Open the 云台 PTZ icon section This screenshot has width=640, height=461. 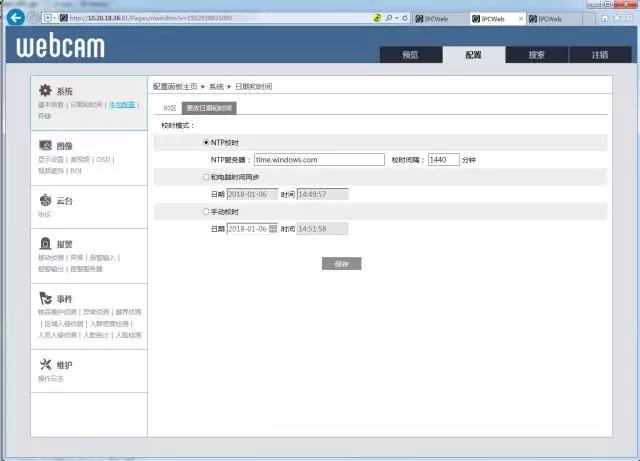pyautogui.click(x=45, y=200)
